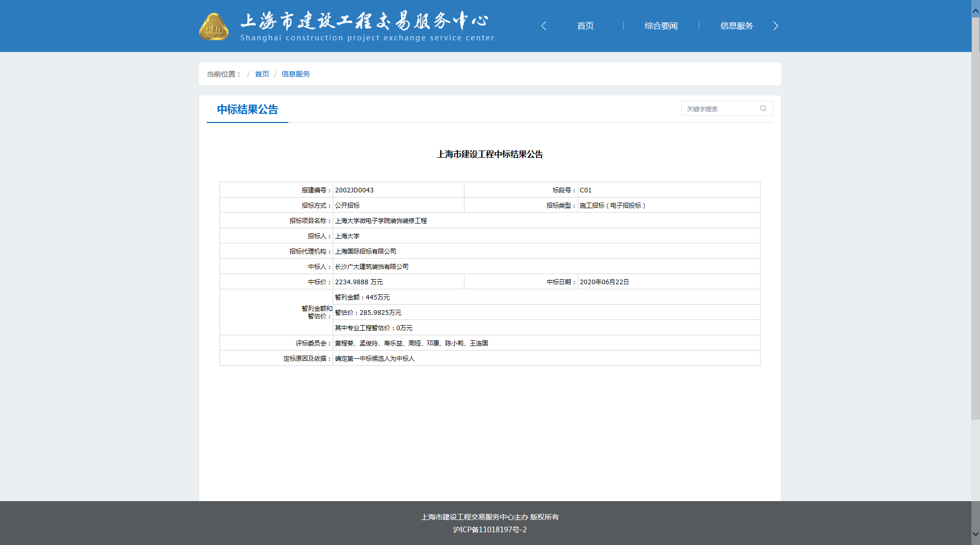Click the left arrow in navigation bar
The height and width of the screenshot is (545, 980).
[544, 26]
